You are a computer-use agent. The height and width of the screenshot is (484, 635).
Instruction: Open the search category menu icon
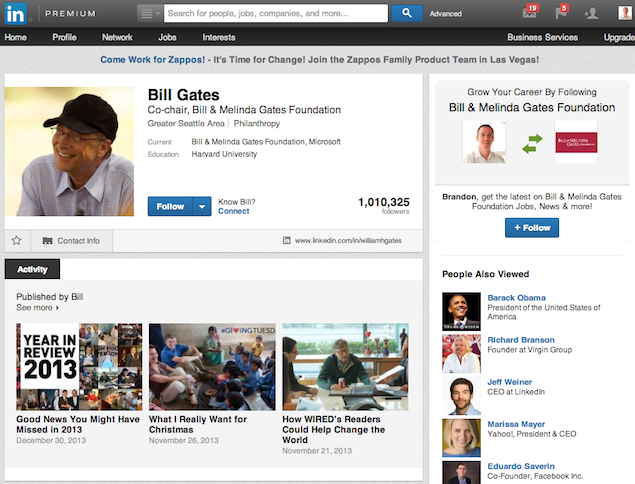(150, 13)
